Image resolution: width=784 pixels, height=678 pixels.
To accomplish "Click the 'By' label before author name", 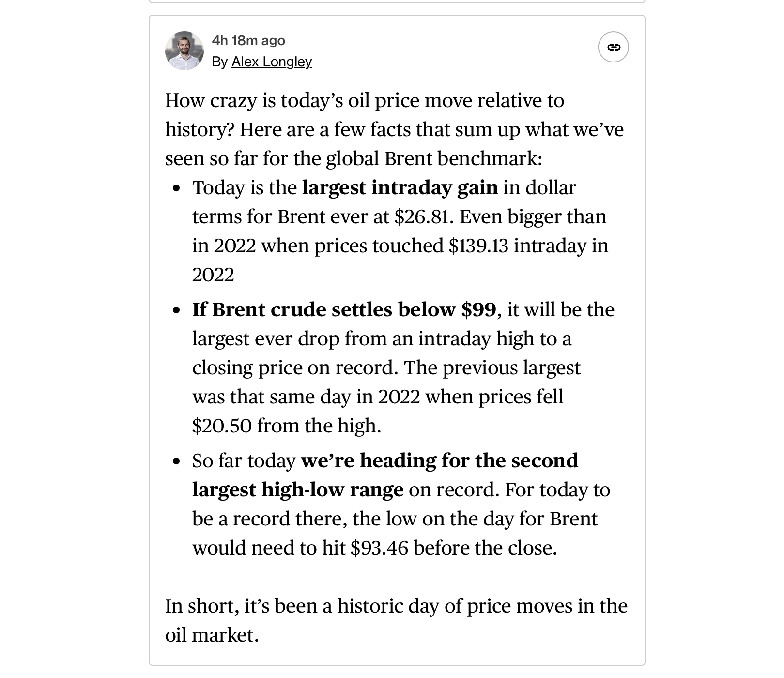I will [x=219, y=62].
